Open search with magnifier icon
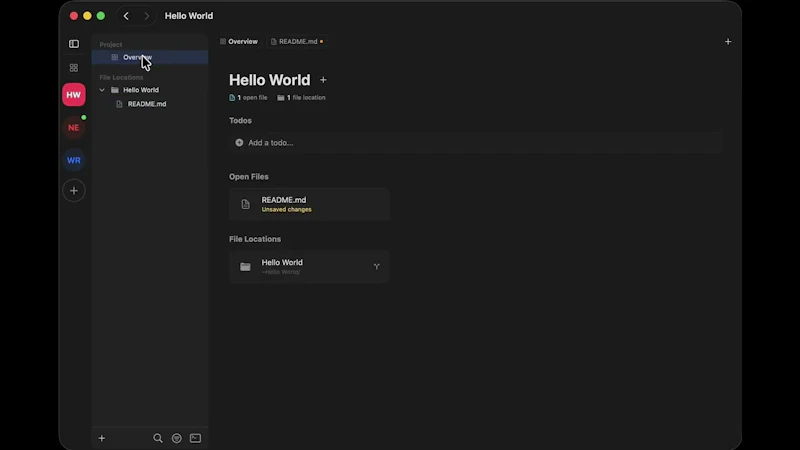This screenshot has height=450, width=800. 158,438
